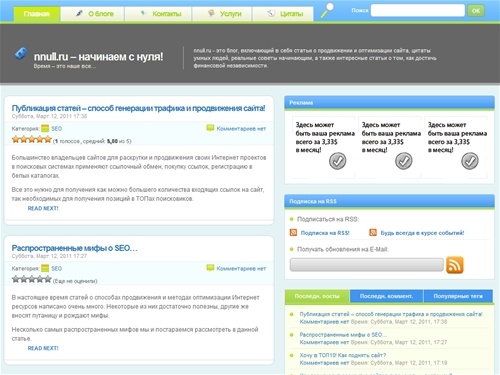Open Комментариев нет link of first post
The height and width of the screenshot is (375, 500).
click(x=241, y=129)
